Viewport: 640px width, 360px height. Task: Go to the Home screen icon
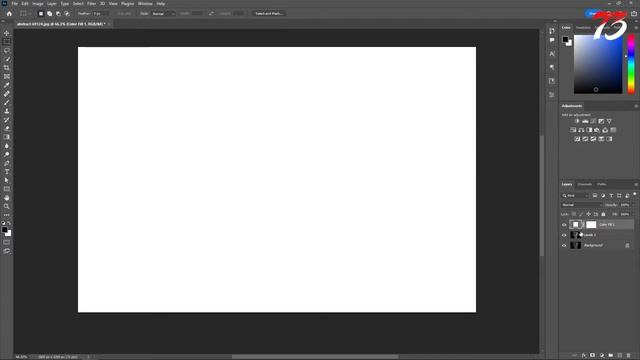click(9, 13)
